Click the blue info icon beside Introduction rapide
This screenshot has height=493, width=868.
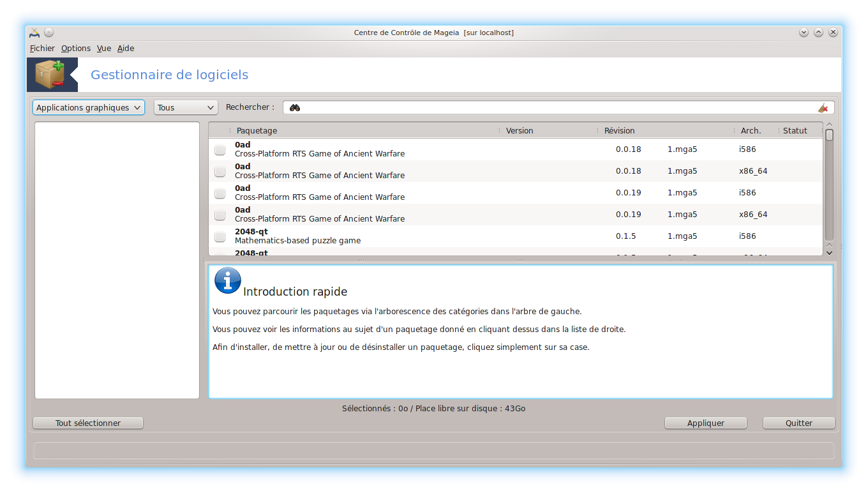pos(228,280)
